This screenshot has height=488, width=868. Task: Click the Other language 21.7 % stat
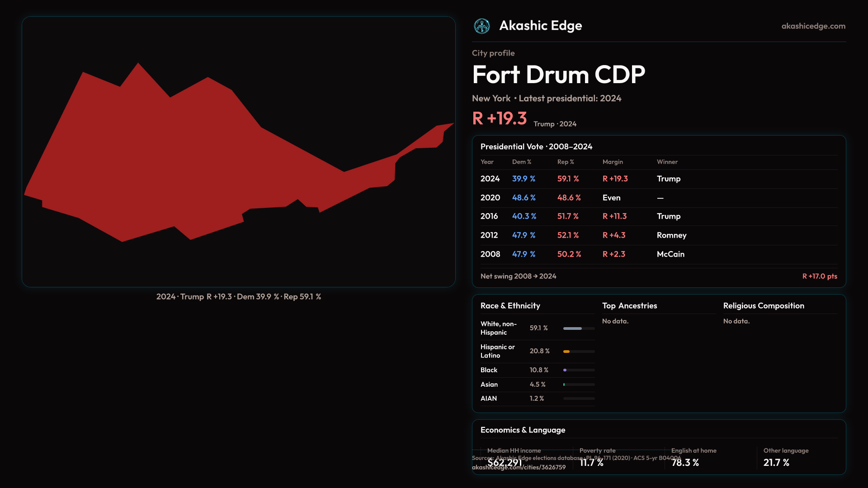pos(776,463)
